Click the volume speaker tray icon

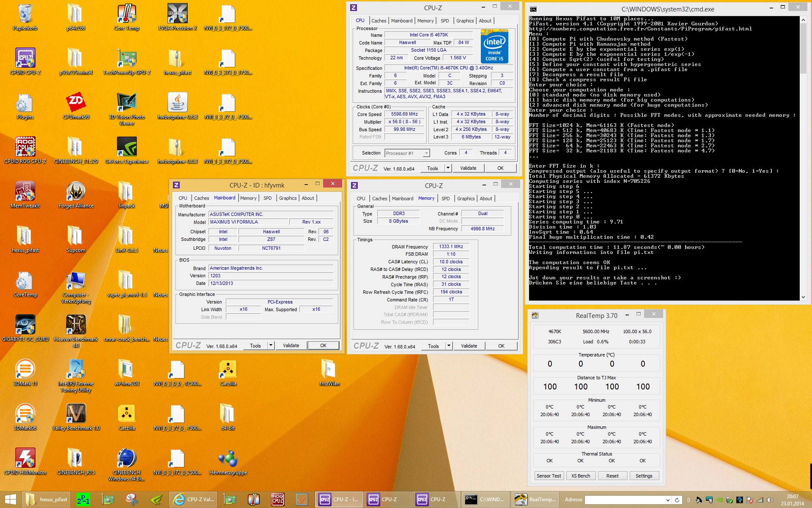point(770,500)
